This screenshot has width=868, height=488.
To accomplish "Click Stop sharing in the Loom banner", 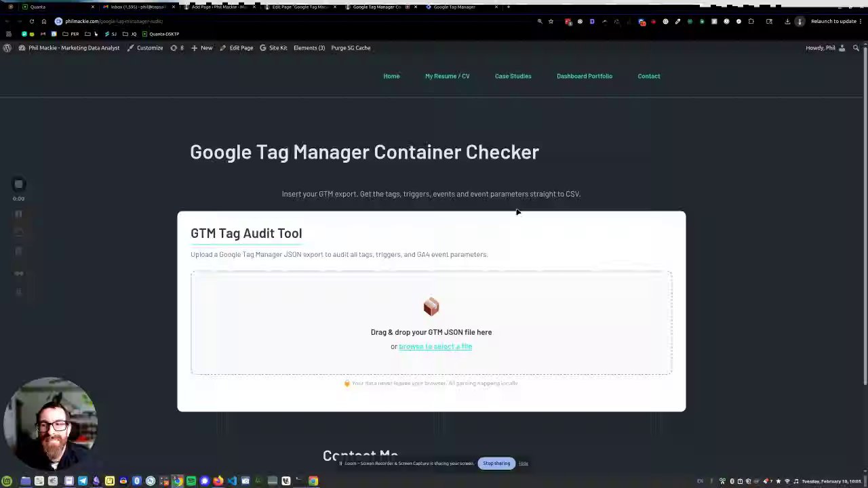I will (x=496, y=464).
